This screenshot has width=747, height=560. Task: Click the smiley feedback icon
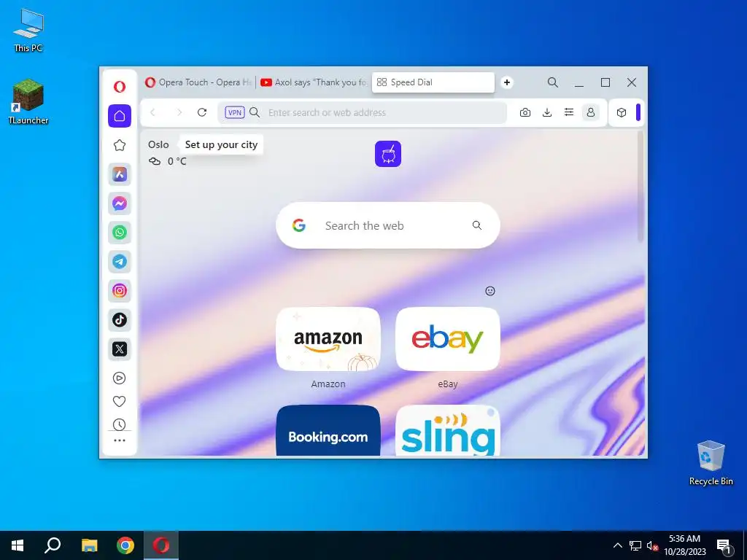[489, 291]
